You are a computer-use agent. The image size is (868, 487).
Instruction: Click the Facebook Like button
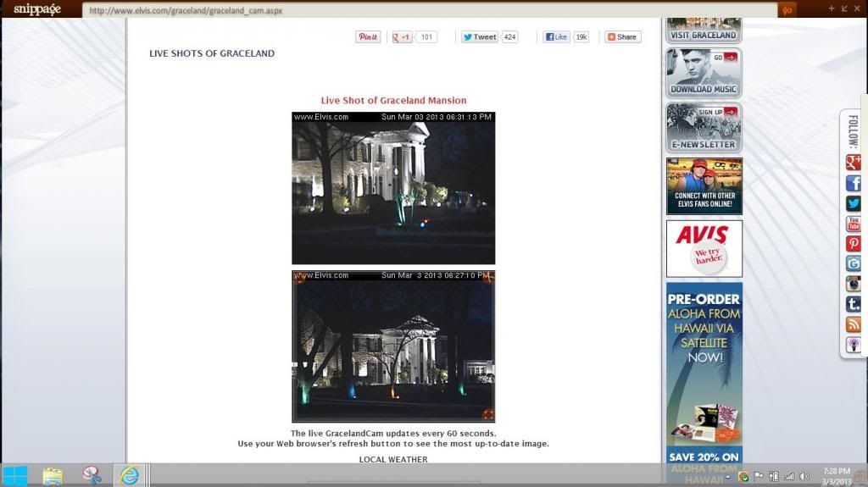click(x=556, y=37)
